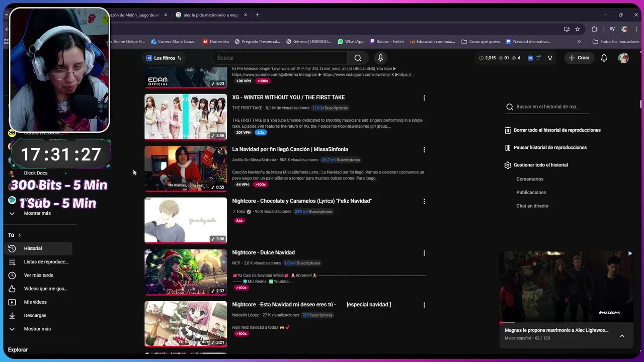Select Chat en directo under Gestionar historial

tap(532, 206)
